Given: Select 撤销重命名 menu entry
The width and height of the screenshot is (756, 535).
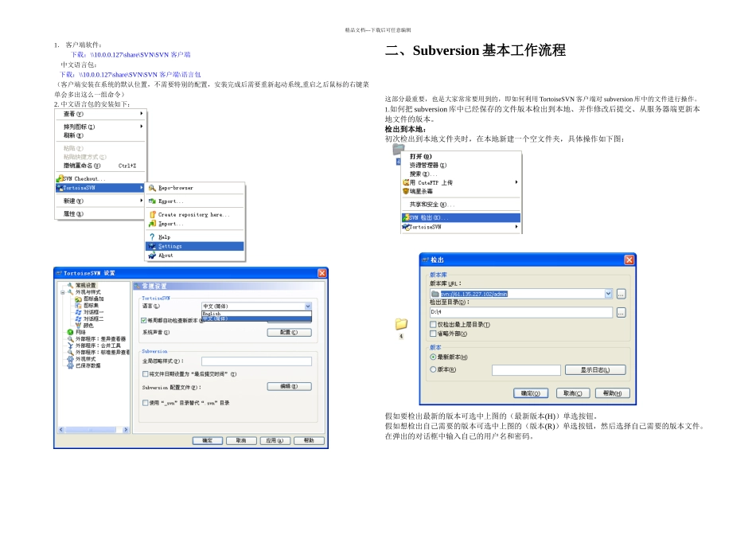Looking at the screenshot, I should (x=100, y=166).
